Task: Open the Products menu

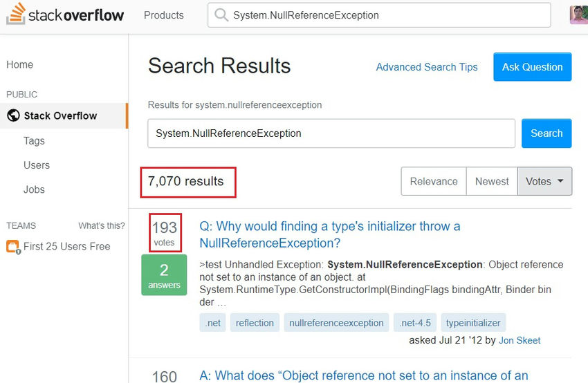Action: 164,15
